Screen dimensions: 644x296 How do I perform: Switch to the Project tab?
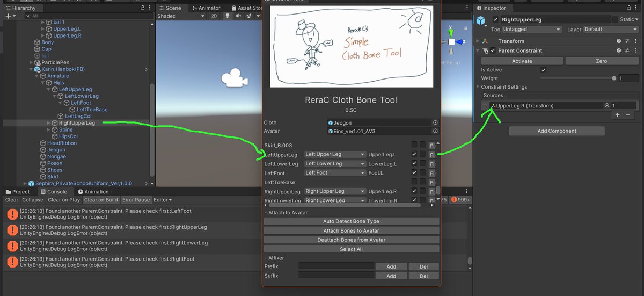pos(18,192)
